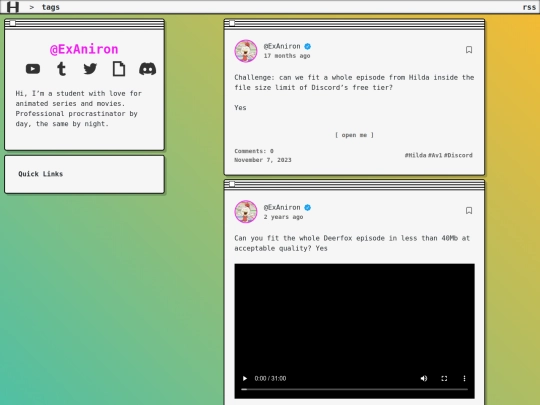Play the Deerfox episode video

245,378
